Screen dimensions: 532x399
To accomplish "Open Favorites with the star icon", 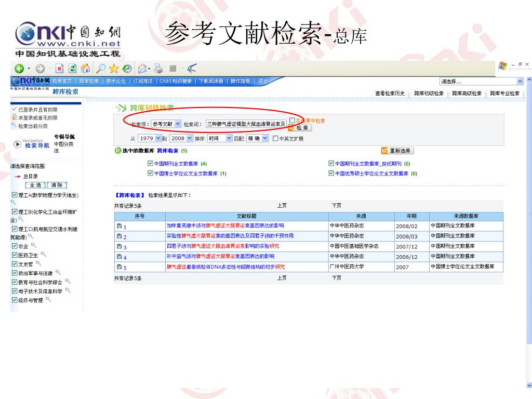I will point(114,69).
